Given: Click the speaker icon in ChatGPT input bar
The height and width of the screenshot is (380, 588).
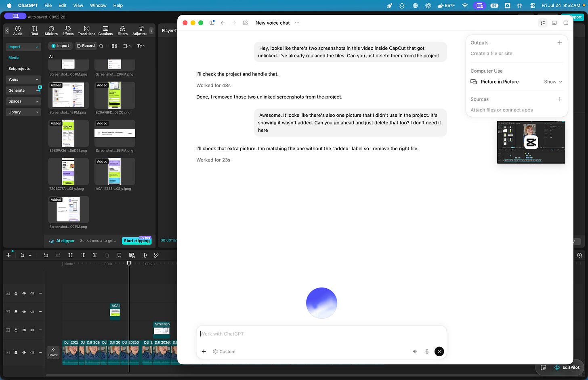Looking at the screenshot, I should coord(415,352).
